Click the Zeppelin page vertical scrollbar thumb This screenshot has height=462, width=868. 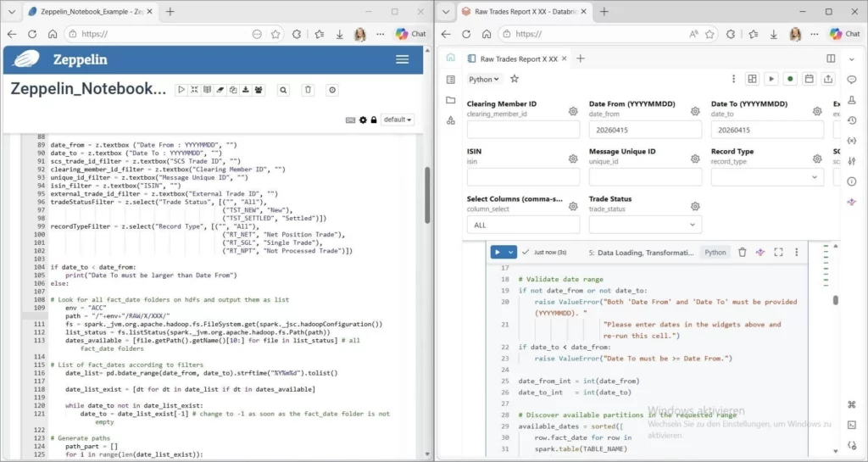coord(427,195)
